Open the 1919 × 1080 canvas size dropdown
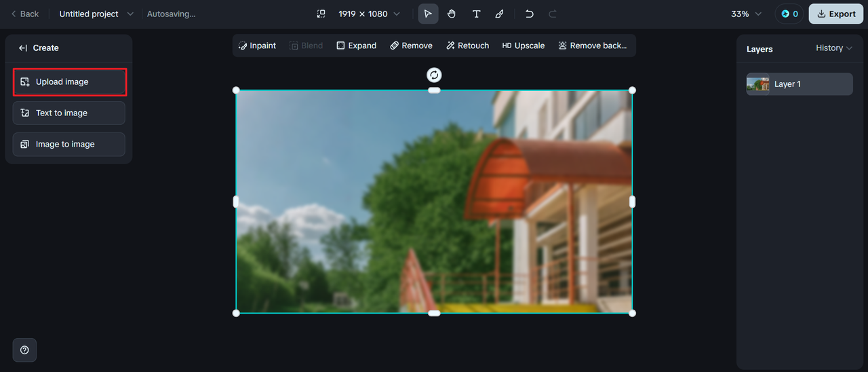Screen dimensions: 868x372 pyautogui.click(x=370, y=14)
